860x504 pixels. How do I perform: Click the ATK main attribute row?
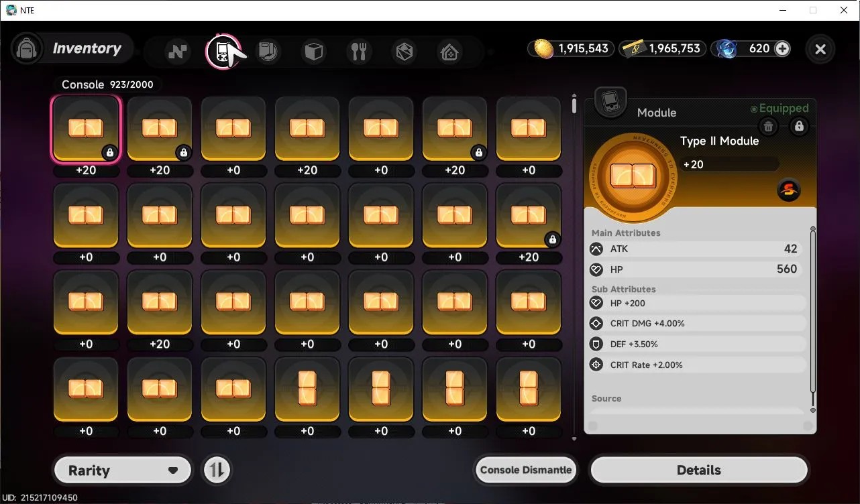(695, 249)
